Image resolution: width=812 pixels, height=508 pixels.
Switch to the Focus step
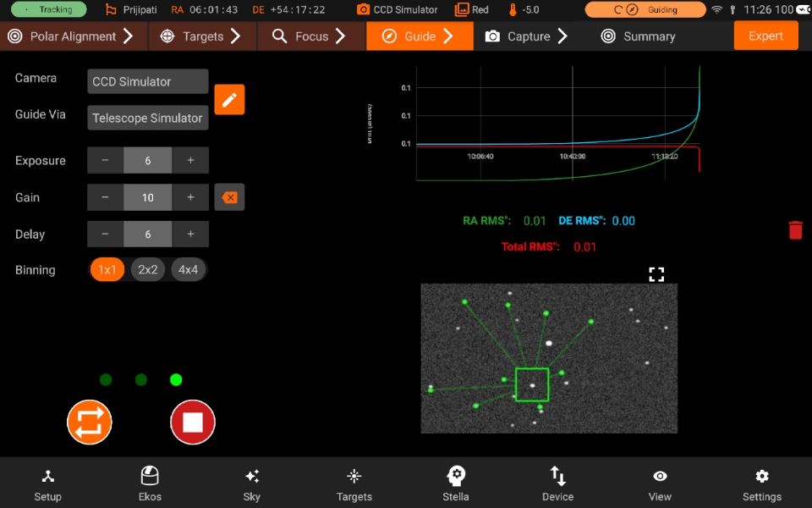(x=311, y=36)
